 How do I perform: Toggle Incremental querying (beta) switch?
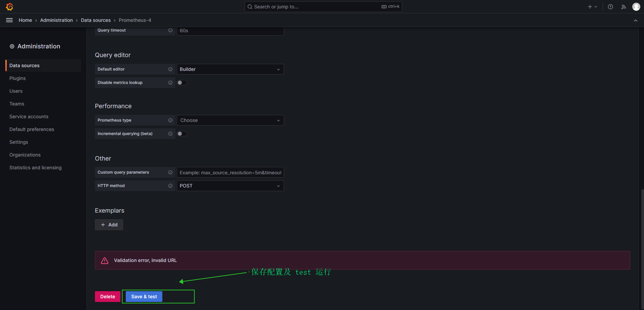(x=182, y=134)
